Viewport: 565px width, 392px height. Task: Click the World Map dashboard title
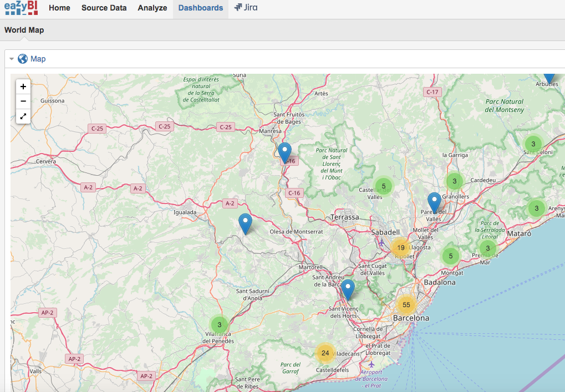click(x=24, y=30)
